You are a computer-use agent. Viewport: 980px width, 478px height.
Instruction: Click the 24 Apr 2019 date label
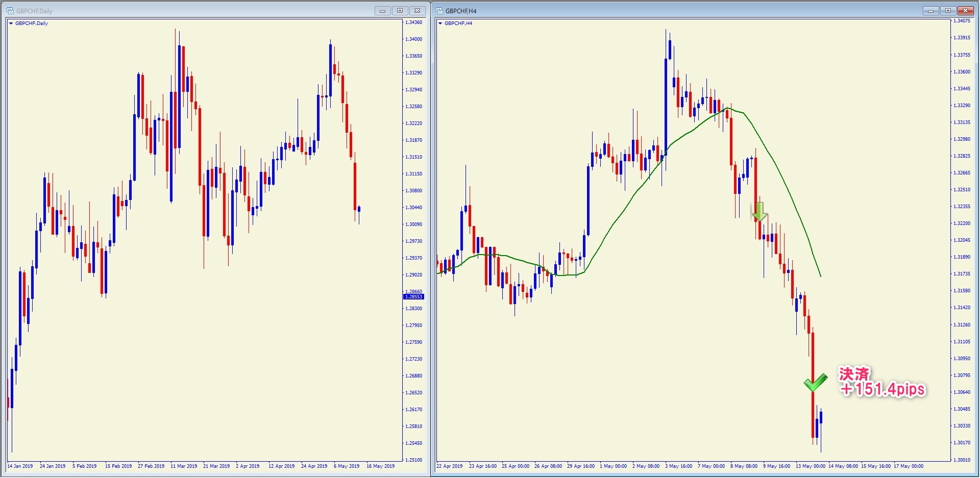(314, 466)
